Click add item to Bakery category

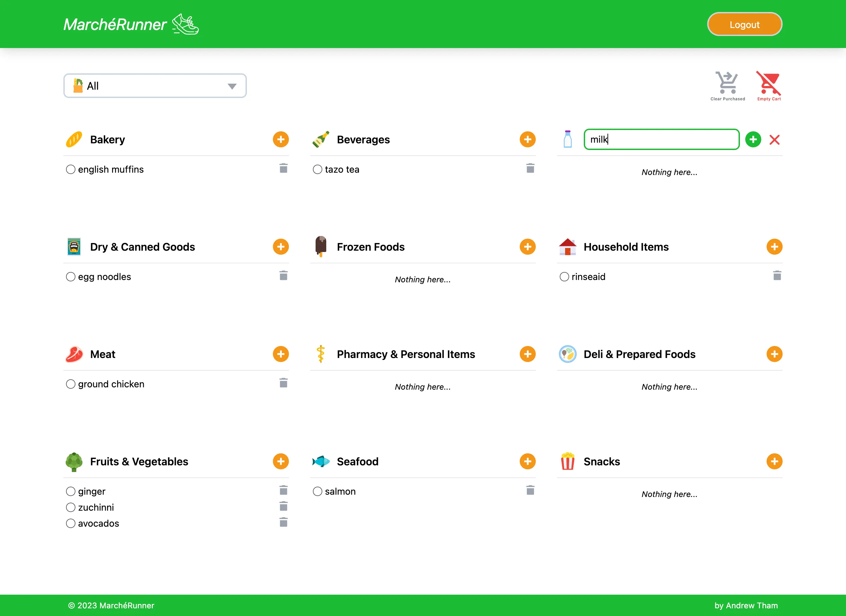tap(281, 139)
